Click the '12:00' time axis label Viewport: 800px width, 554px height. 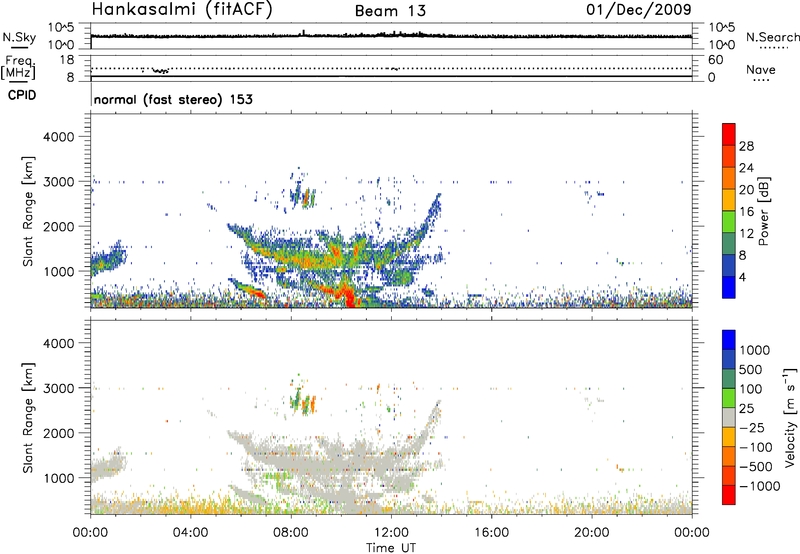click(x=391, y=533)
